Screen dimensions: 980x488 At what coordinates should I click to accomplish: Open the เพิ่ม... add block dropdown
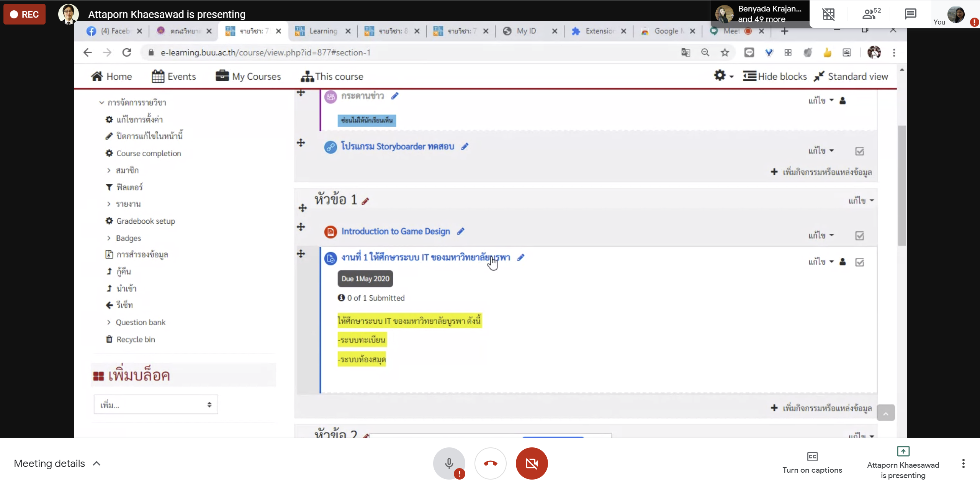coord(155,404)
